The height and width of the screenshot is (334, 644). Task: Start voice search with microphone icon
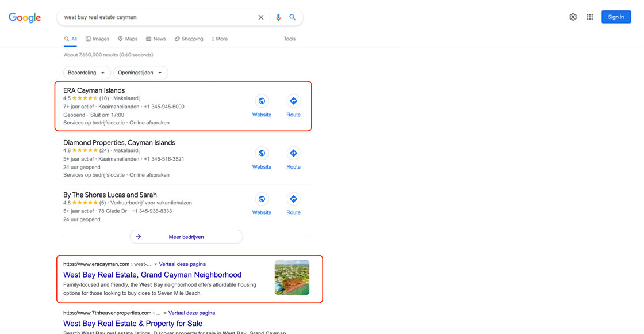(x=278, y=17)
